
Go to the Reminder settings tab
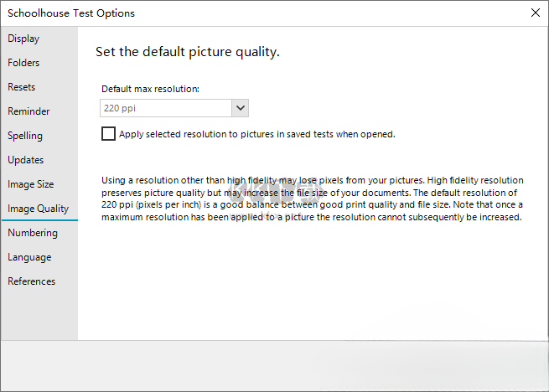pyautogui.click(x=28, y=111)
